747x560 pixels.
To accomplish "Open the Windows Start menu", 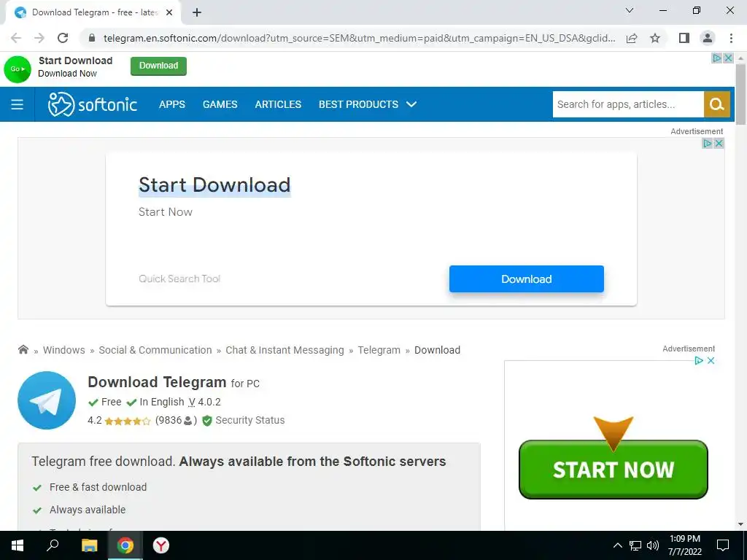I will (18, 545).
